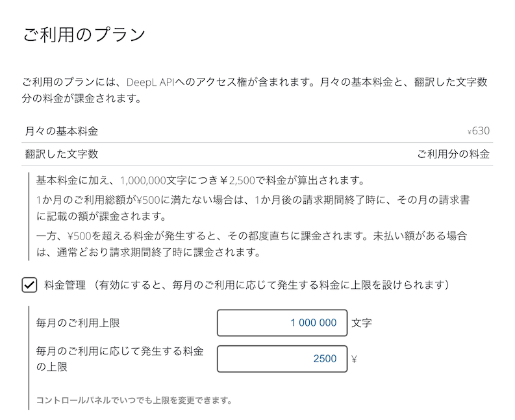This screenshot has width=515, height=420.
Task: Toggle the 料金管理 checkbox
Action: [x=30, y=285]
